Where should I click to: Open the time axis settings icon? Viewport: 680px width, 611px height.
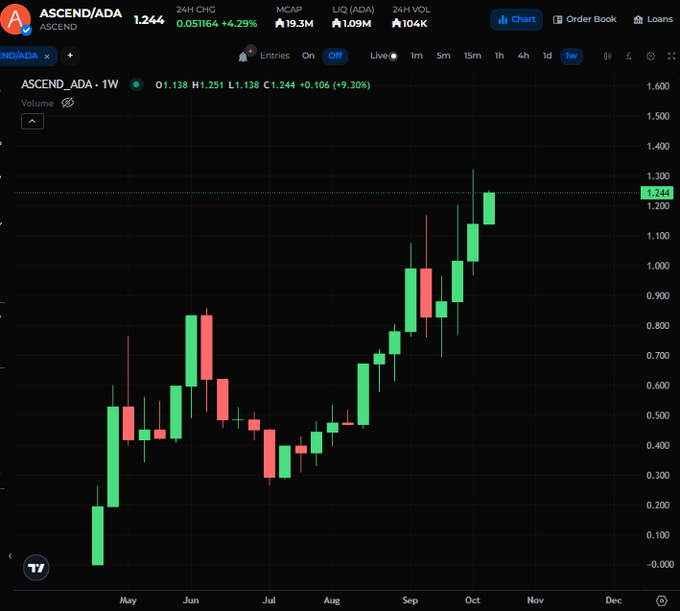coord(661,601)
